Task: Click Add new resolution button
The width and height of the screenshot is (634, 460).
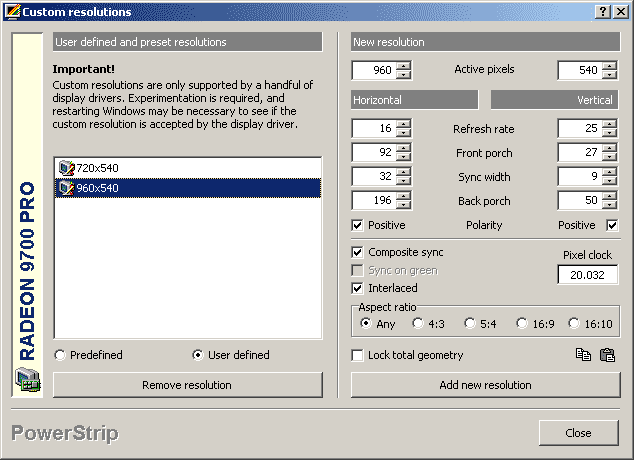Action: (x=485, y=385)
